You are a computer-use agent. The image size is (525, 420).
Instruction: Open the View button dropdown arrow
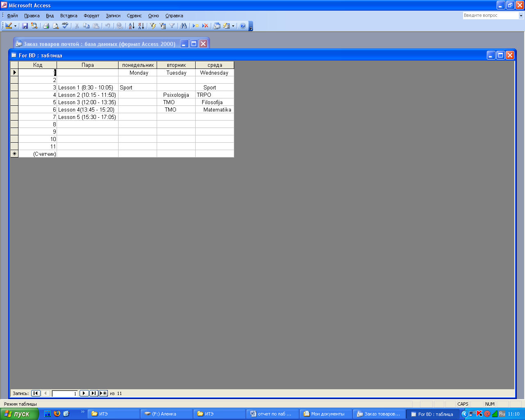point(16,25)
